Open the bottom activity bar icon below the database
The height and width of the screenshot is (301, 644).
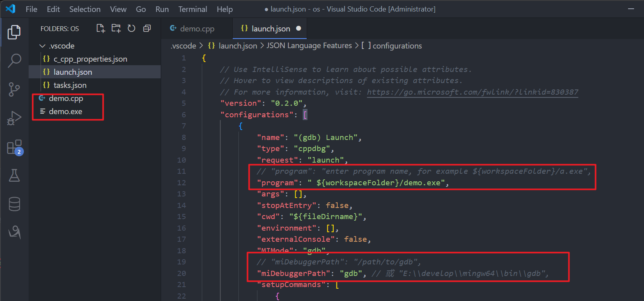point(14,232)
